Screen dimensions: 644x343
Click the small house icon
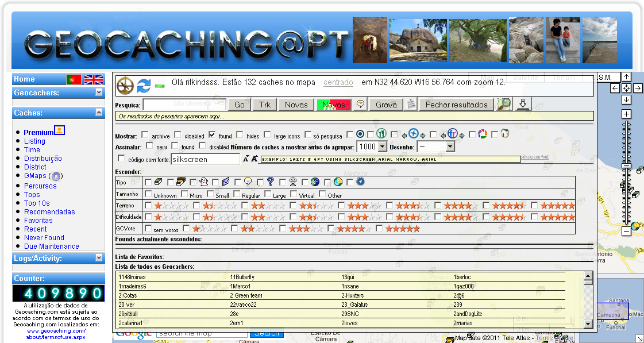505,134
